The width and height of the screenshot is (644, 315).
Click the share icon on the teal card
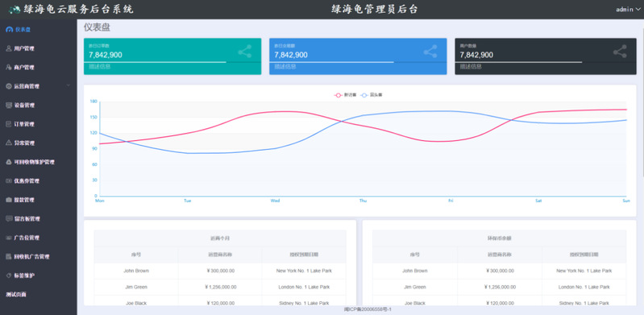(245, 52)
